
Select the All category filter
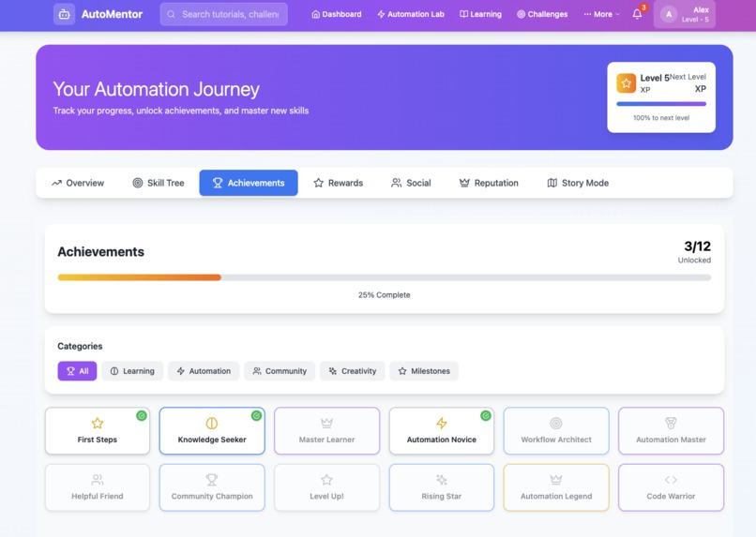click(77, 371)
